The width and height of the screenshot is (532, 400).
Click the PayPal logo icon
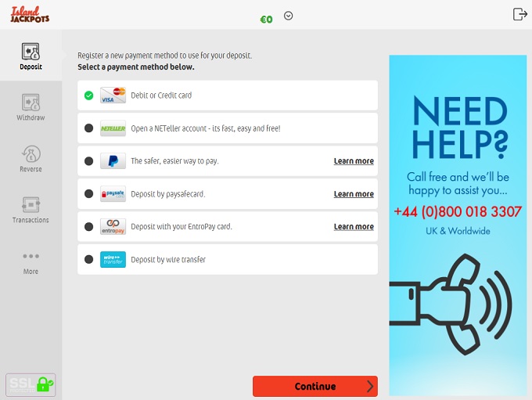(113, 161)
